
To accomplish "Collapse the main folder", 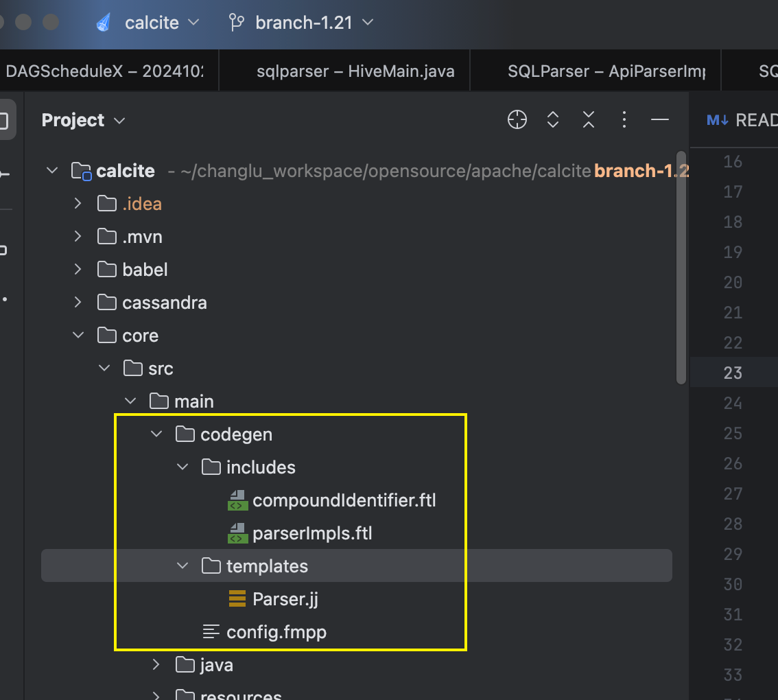I will coord(130,401).
